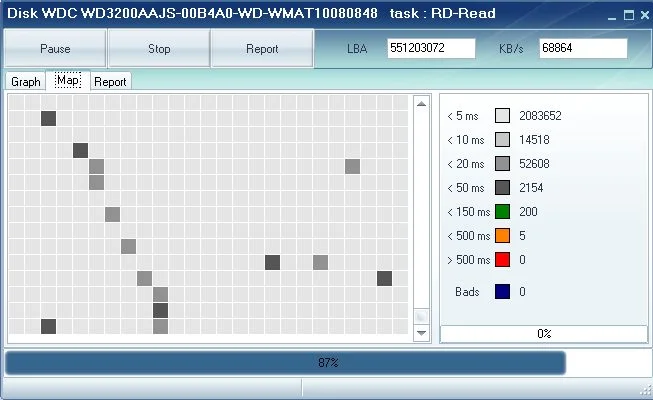Click the block map scroll down arrow

pos(421,333)
